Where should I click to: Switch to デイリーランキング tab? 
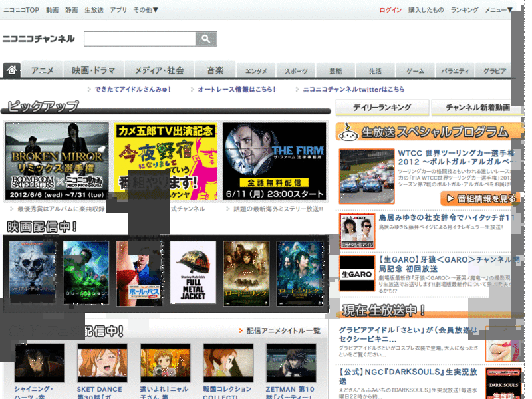pyautogui.click(x=382, y=108)
